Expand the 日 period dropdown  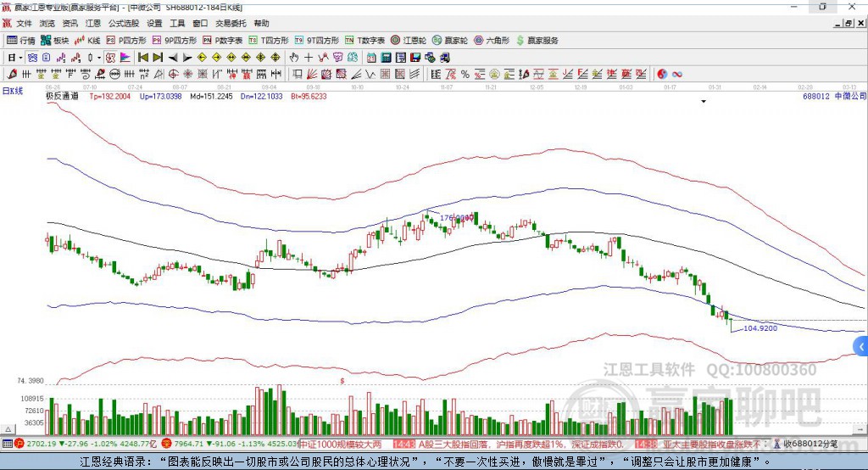20,58
